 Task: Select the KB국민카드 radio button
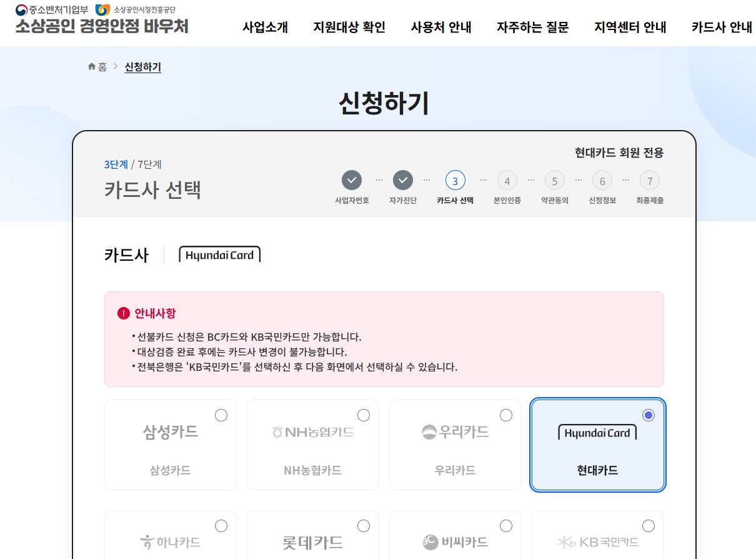649,526
